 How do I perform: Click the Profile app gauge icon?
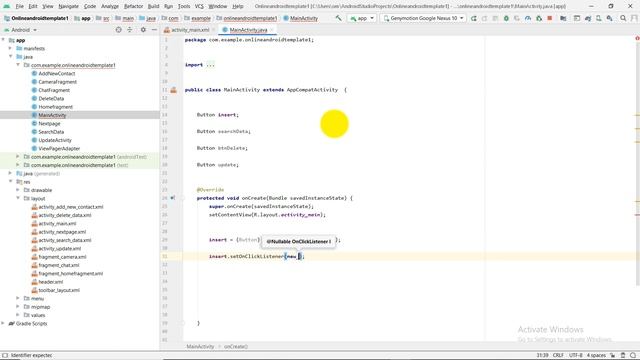click(x=528, y=18)
